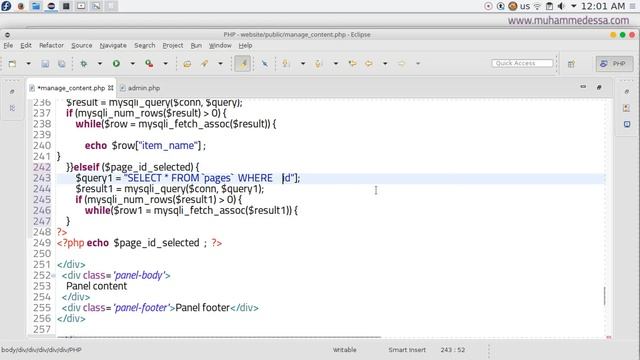Viewport: 640px width, 360px height.
Task: Click the Last Edit Location icon
Action: [352, 64]
